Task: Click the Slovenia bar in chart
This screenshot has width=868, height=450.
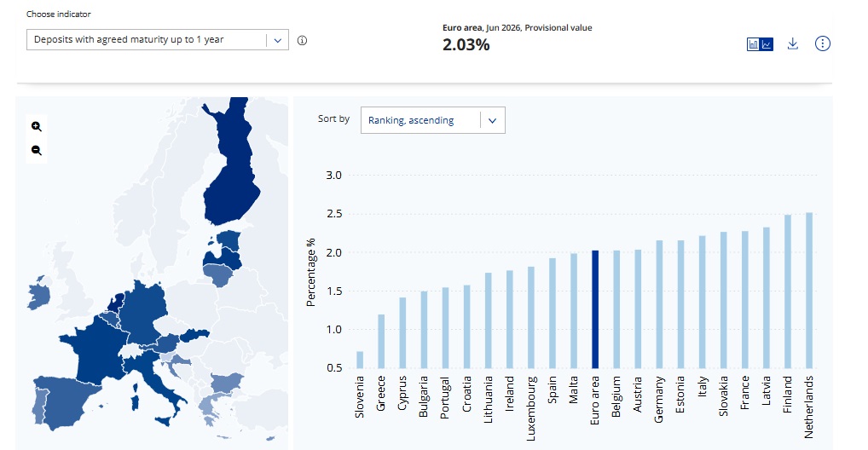Action: point(360,360)
